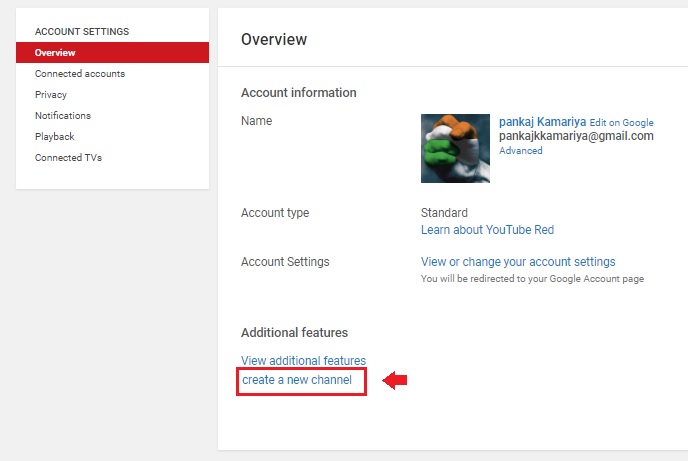Open Notifications settings page
The image size is (690, 461).
(63, 115)
